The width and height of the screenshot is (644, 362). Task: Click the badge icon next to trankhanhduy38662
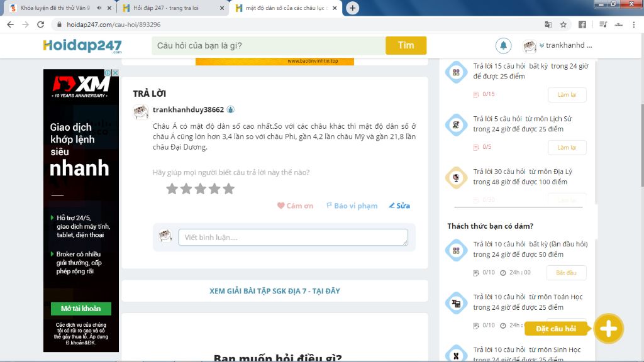point(230,109)
